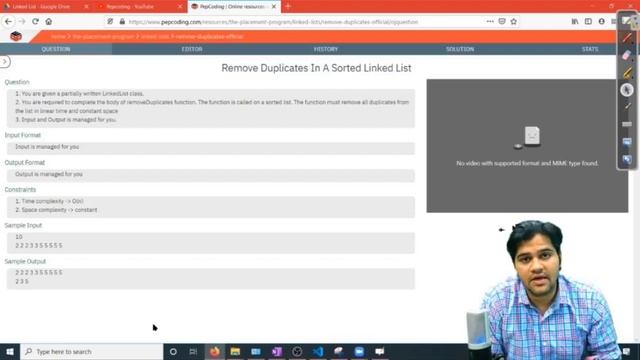This screenshot has width=640, height=360.
Task: Click the page title Remove Duplicates text
Action: click(x=316, y=68)
